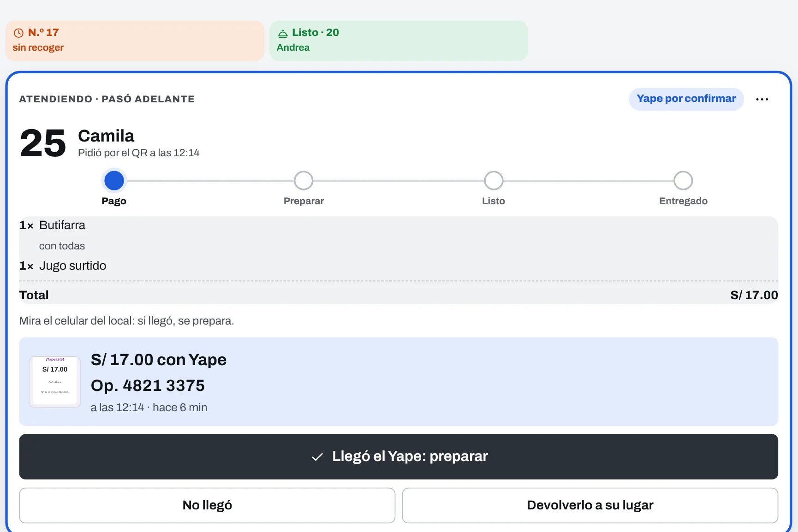The image size is (798, 532).
Task: Click the Listo step label under the progress circle
Action: coord(494,201)
